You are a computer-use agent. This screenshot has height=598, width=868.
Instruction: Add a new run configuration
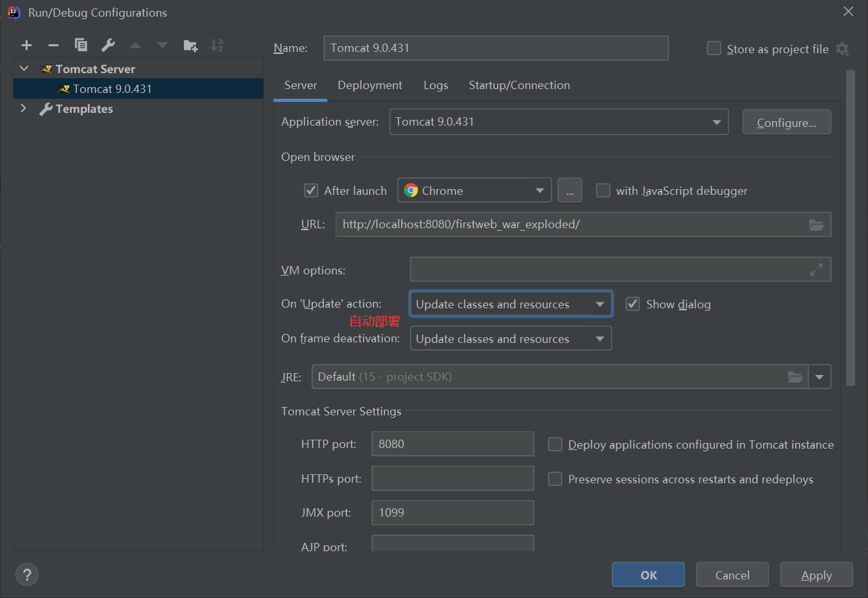click(26, 45)
